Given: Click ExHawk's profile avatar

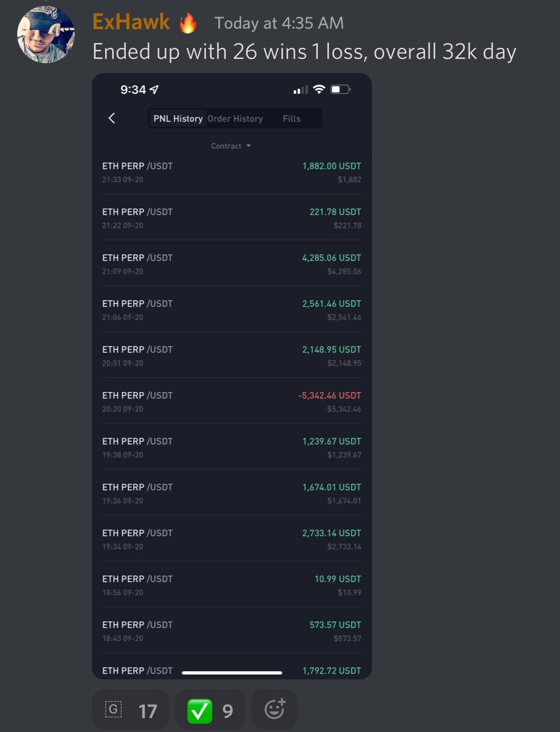Looking at the screenshot, I should click(46, 34).
